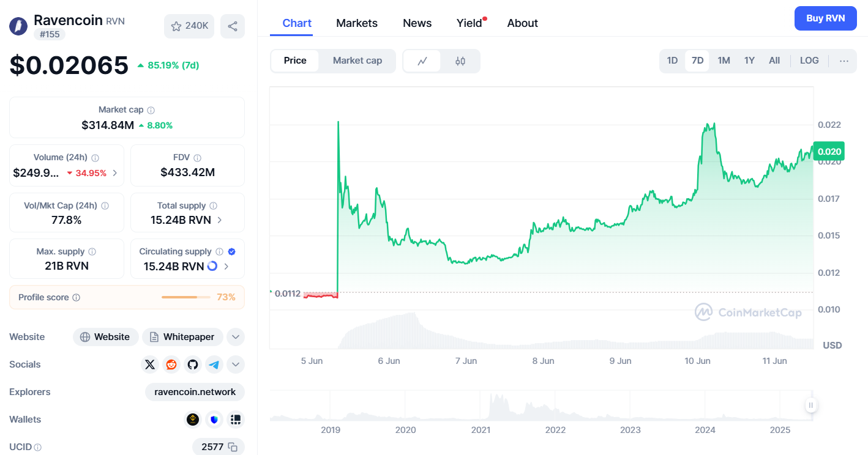Set chart range to 1M
This screenshot has height=455, width=868.
coord(724,61)
